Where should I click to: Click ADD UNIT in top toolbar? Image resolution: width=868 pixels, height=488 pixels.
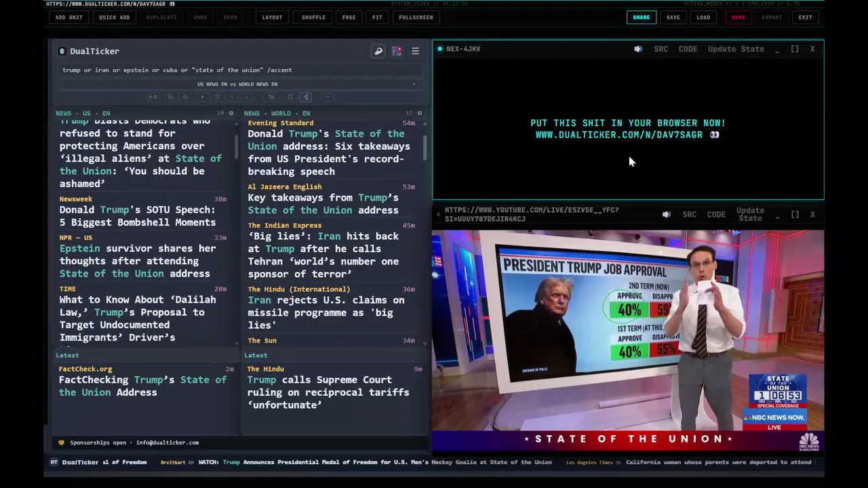(x=69, y=17)
